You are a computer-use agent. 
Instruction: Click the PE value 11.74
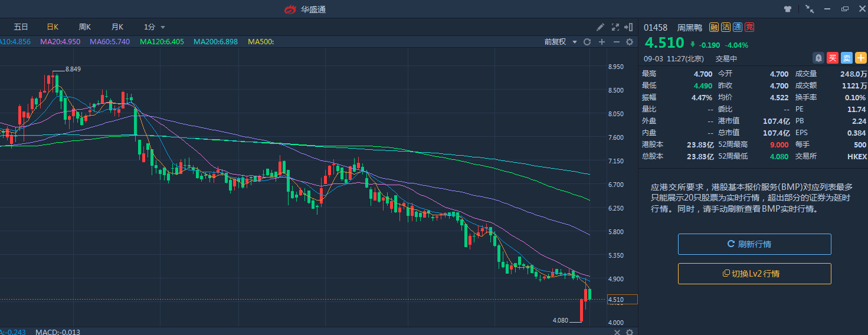coord(856,109)
